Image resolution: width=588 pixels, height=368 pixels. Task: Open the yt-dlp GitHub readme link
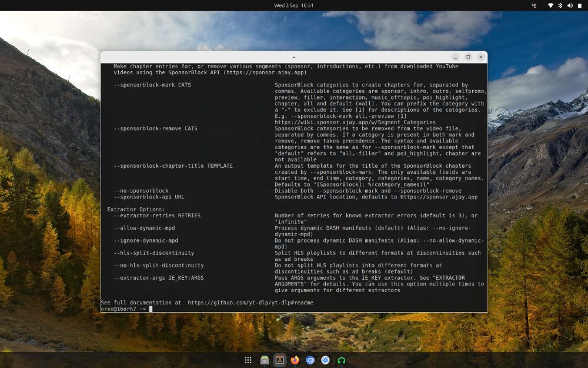pyautogui.click(x=253, y=303)
